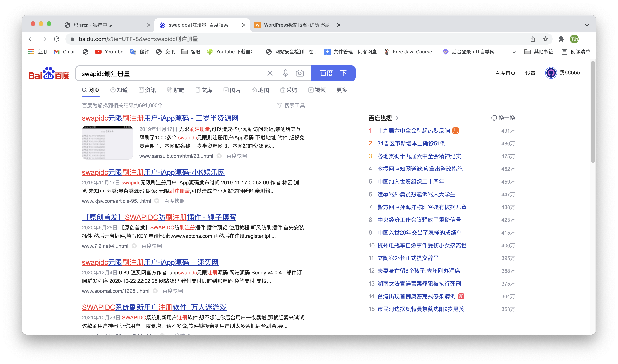This screenshot has width=618, height=364.
Task: Open the 文件管理 - 闪客网盘 bookmark
Action: [350, 52]
